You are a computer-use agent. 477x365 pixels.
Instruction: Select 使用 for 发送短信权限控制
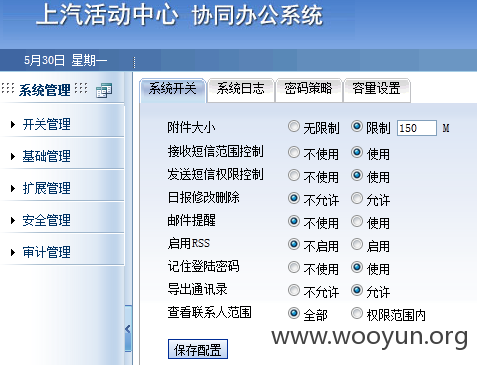coord(357,175)
